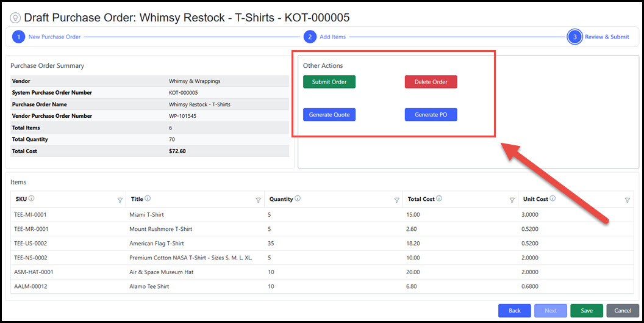The width and height of the screenshot is (644, 323).
Task: Click the Generate Quote button
Action: pos(329,115)
